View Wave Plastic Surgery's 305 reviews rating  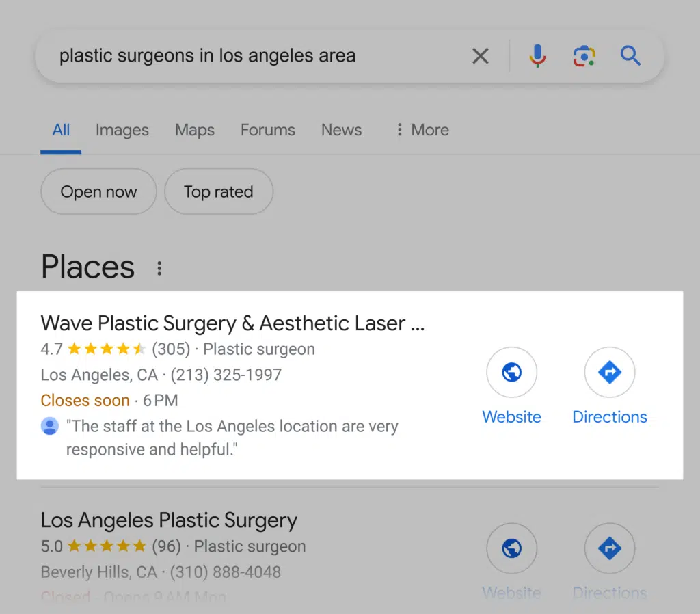171,349
